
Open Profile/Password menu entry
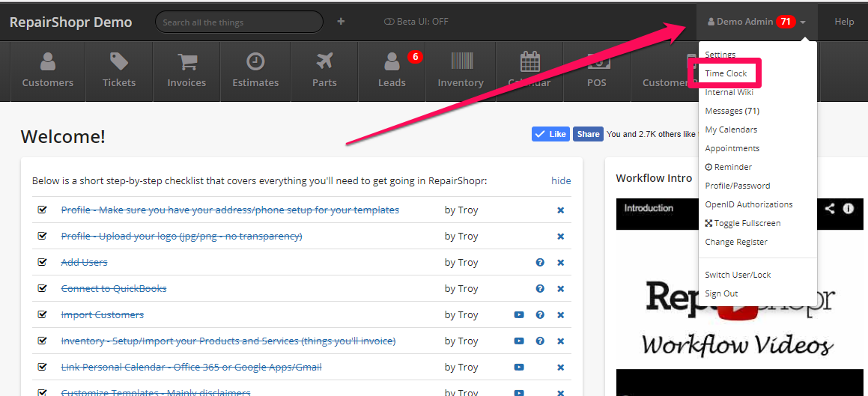(x=738, y=186)
